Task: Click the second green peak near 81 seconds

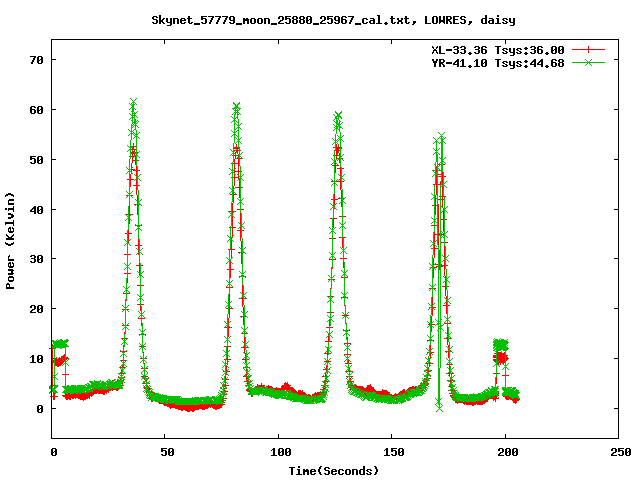Action: coord(236,107)
